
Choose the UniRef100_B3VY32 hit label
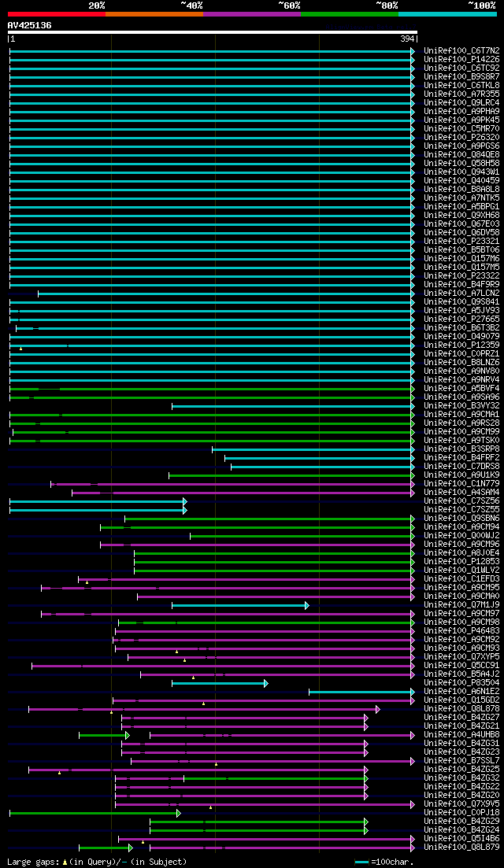pyautogui.click(x=461, y=406)
